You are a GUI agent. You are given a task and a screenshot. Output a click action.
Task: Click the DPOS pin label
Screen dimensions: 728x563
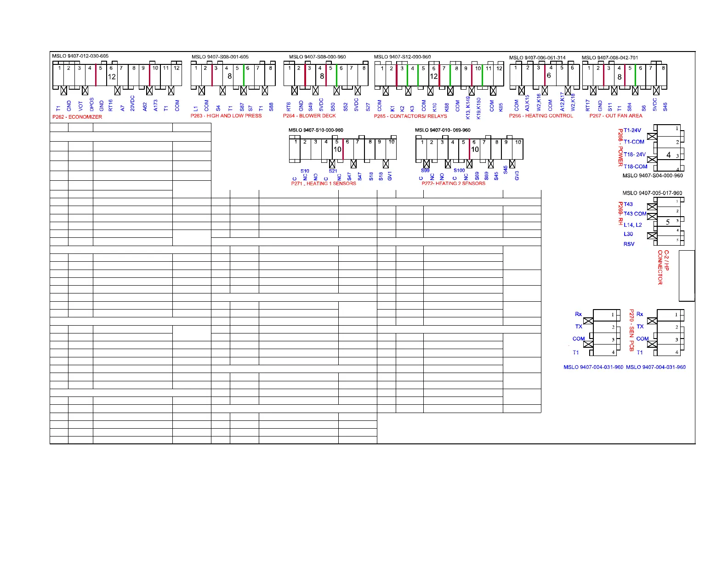point(92,104)
